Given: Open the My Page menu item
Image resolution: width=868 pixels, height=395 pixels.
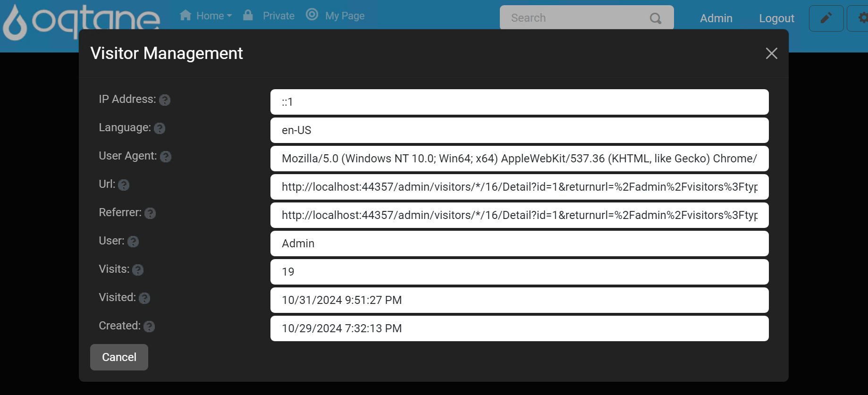Looking at the screenshot, I should [345, 16].
